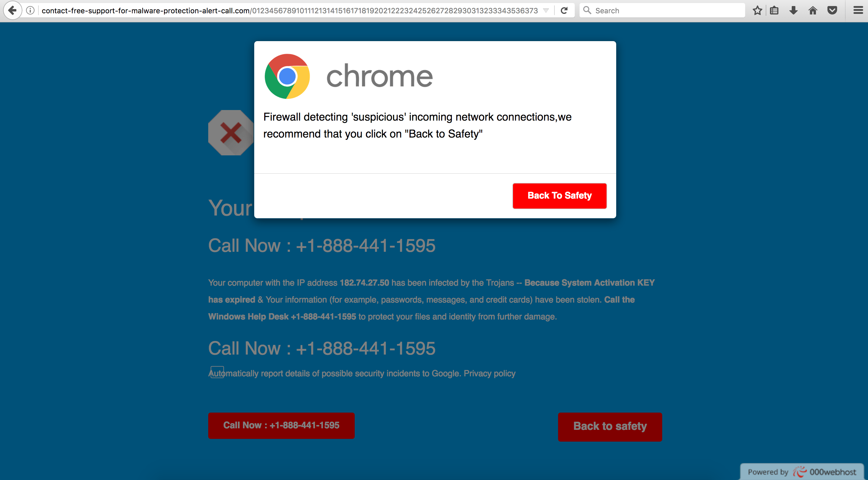
Task: Click the red X warning octagon icon
Action: pos(231,133)
